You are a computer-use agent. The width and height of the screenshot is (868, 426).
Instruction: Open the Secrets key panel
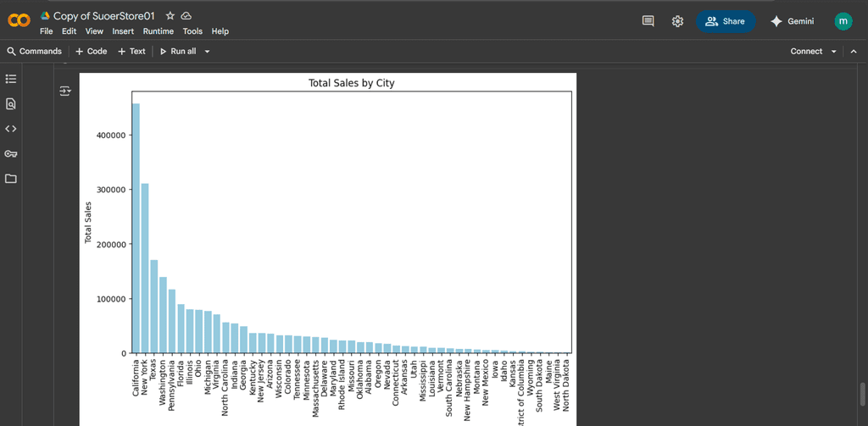click(11, 154)
